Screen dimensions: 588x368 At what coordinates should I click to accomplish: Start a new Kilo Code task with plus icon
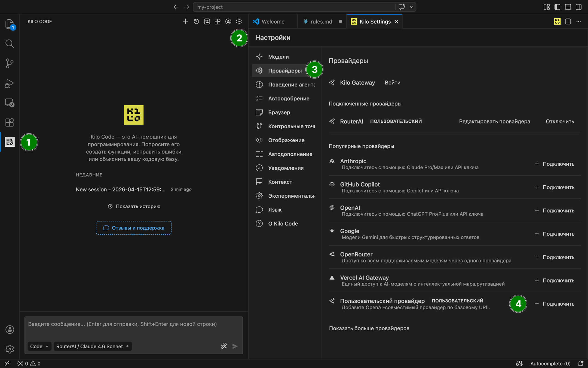(x=185, y=21)
